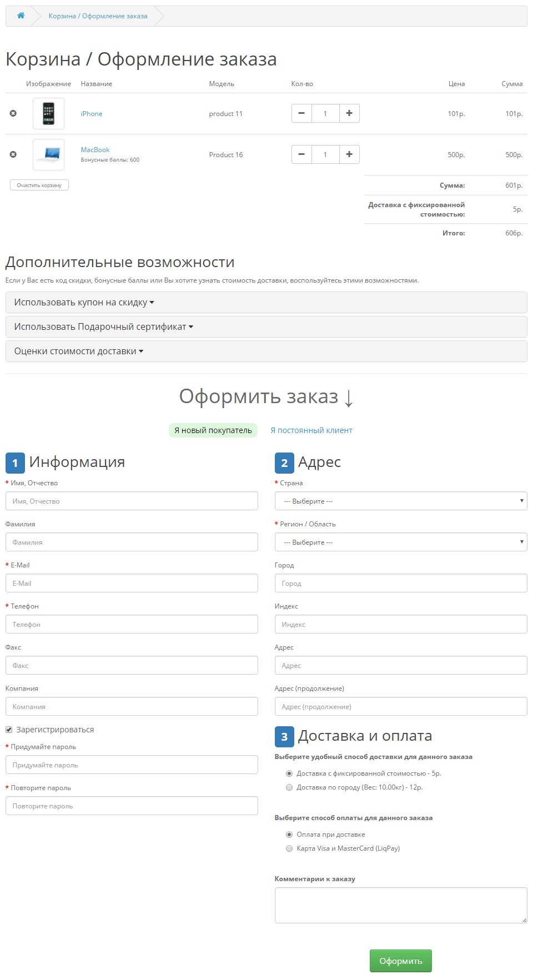Screen dimensions: 533x980
Task: Remove MacBook from the cart
Action: point(13,154)
